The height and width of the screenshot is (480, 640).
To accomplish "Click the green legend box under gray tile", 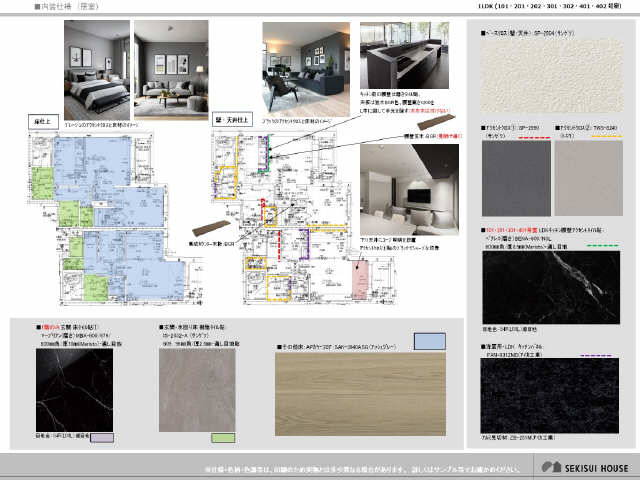I will 223,438.
